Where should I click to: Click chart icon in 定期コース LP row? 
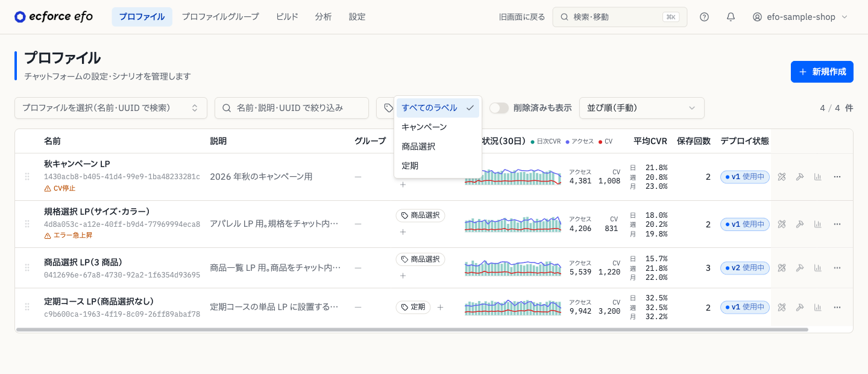[x=818, y=307]
